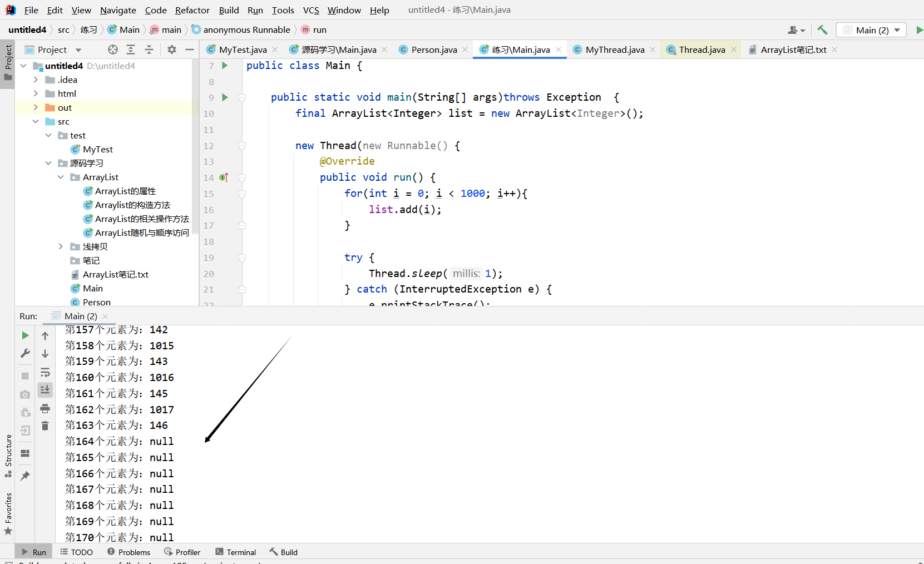
Task: Open the Profiler tool window
Action: pos(182,552)
